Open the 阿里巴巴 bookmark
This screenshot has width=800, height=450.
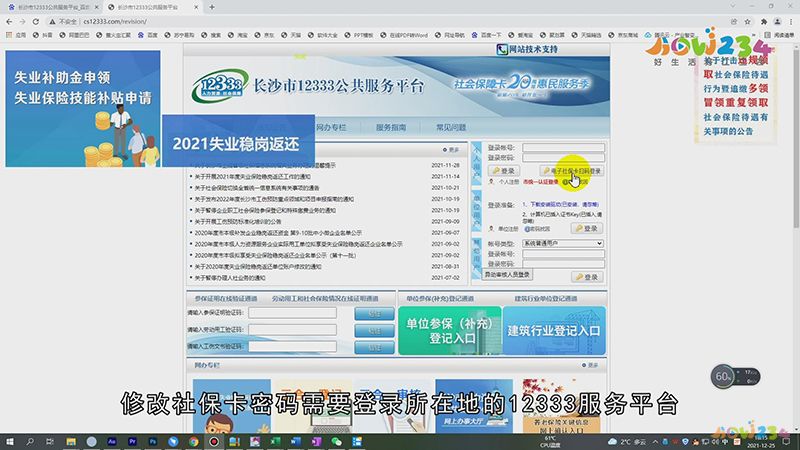click(74, 35)
